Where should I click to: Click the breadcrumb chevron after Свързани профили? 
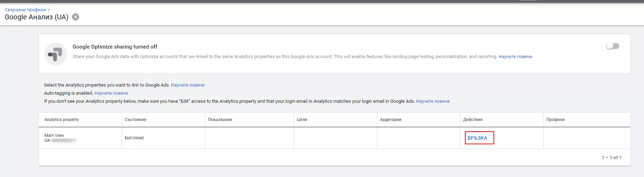[x=49, y=10]
